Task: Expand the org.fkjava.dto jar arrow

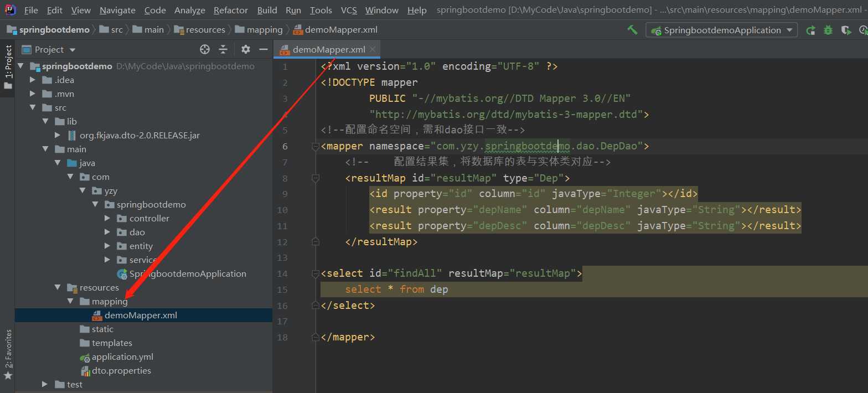Action: click(58, 136)
